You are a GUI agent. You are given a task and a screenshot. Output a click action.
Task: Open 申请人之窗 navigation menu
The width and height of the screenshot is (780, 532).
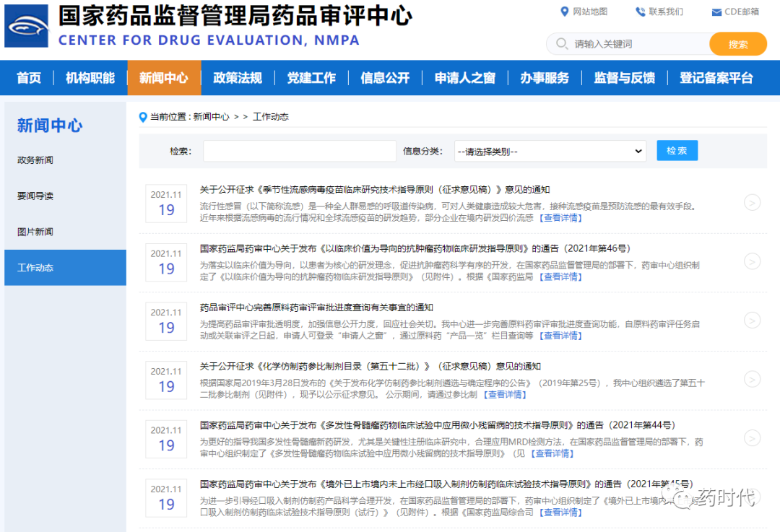pos(464,78)
